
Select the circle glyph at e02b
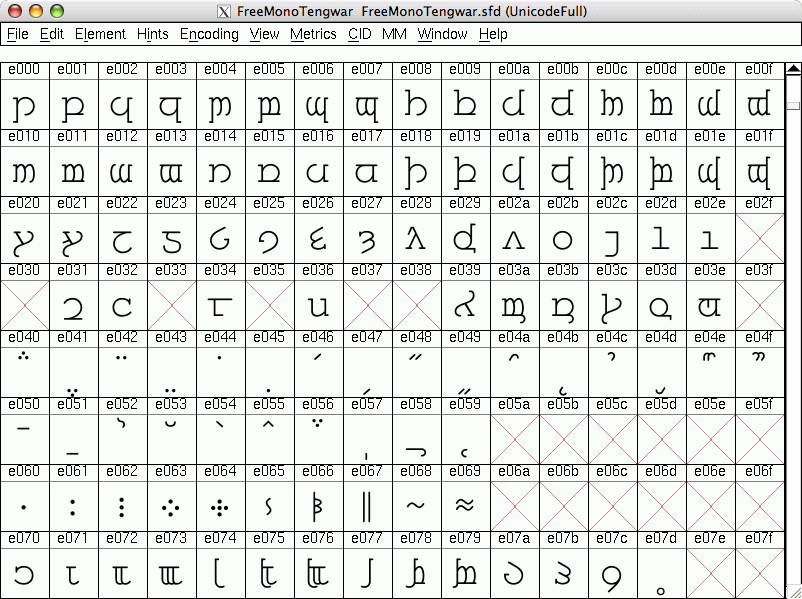(x=563, y=238)
